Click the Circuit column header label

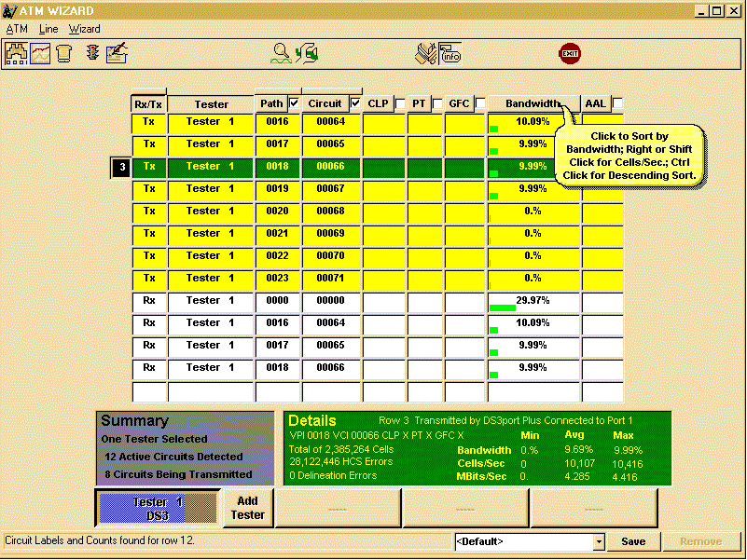tap(325, 103)
